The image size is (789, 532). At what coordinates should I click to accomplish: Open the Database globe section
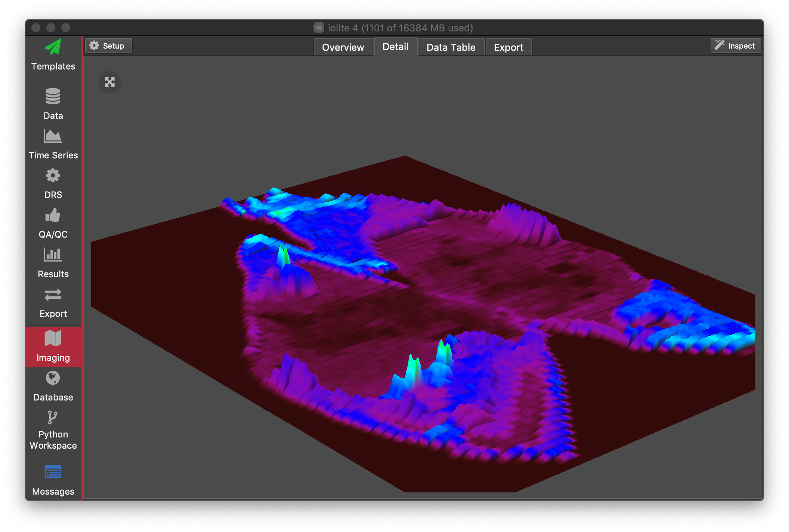[53, 386]
